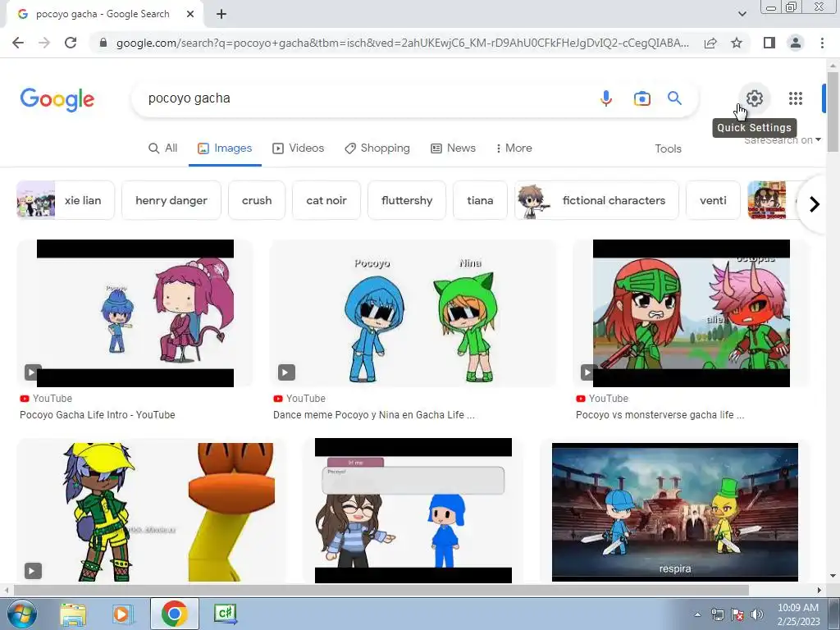View site info via padlock icon

(103, 43)
